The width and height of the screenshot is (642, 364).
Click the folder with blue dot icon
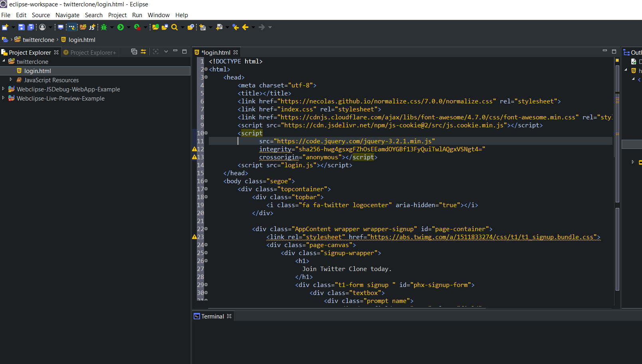click(x=191, y=27)
